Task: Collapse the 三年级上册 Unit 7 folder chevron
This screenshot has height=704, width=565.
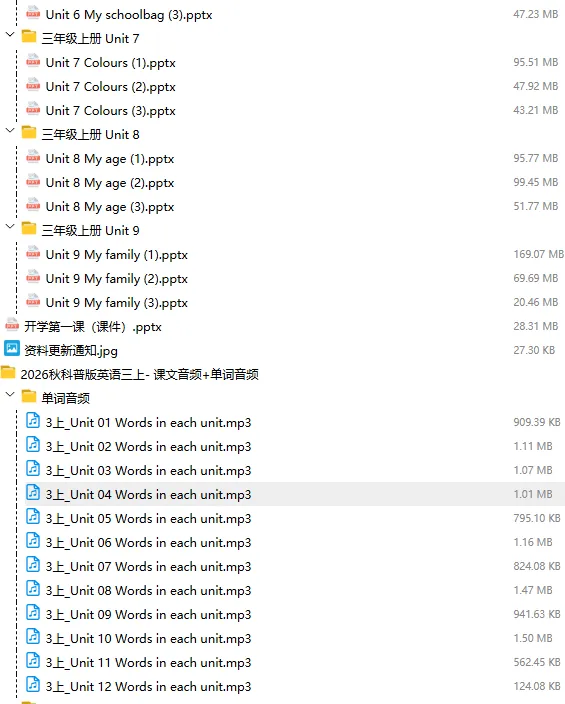Action: [x=10, y=35]
